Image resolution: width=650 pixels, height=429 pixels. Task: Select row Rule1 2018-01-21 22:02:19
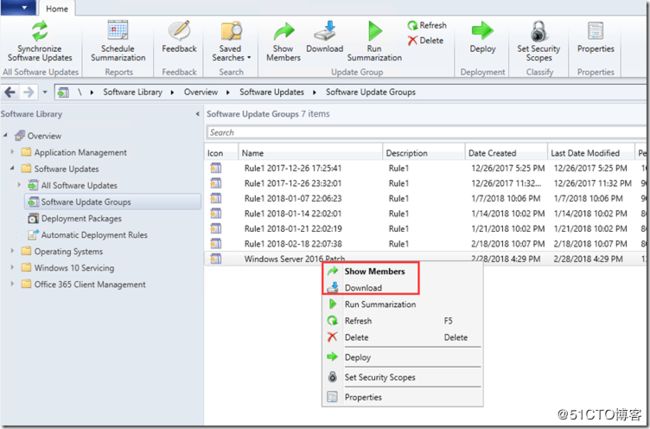tap(427, 229)
